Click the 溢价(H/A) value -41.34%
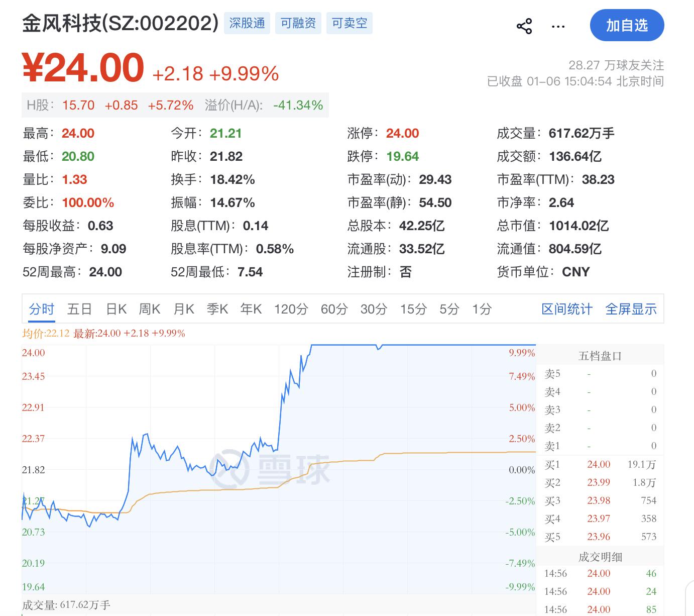Screen dimensions: 694x616 tap(298, 105)
